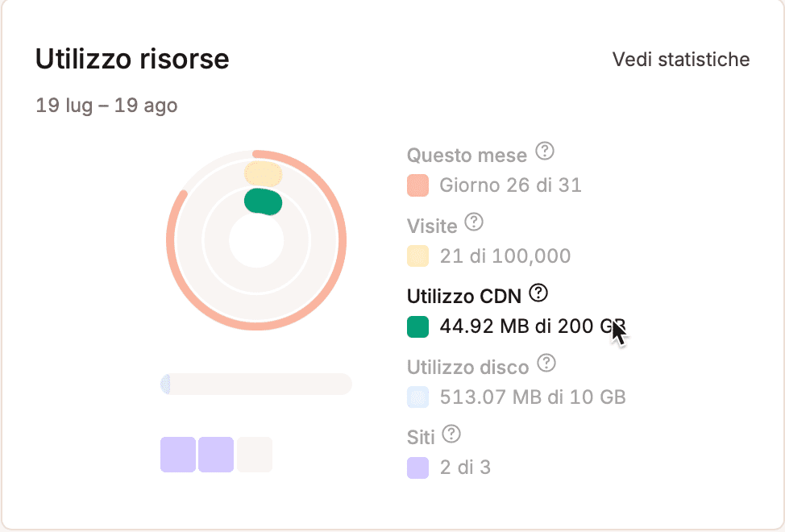
Task: Click the light blue disk usage swatch
Action: coord(417,397)
